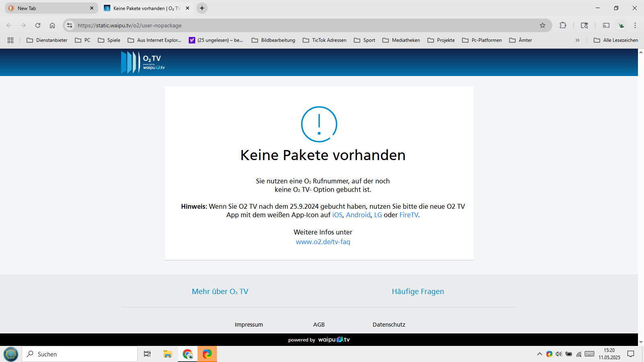Screen dimensions: 644x362
Task: Follow the FireTV app link
Action: [x=409, y=215]
